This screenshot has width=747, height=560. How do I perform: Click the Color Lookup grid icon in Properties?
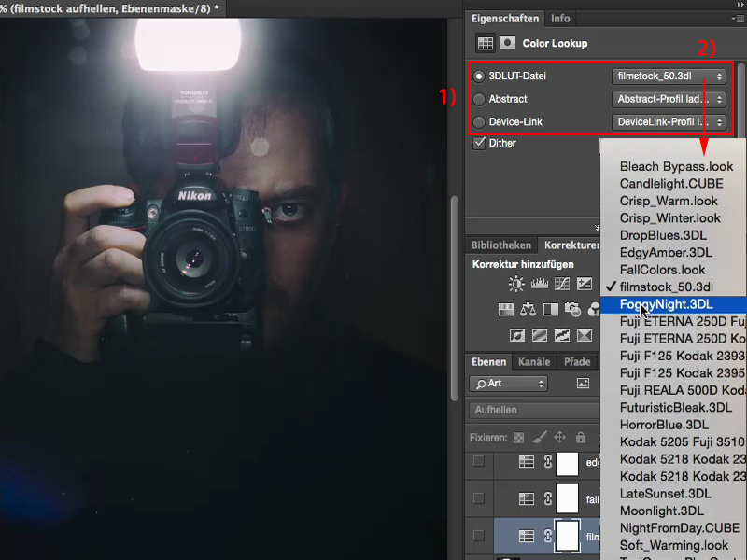[x=485, y=43]
